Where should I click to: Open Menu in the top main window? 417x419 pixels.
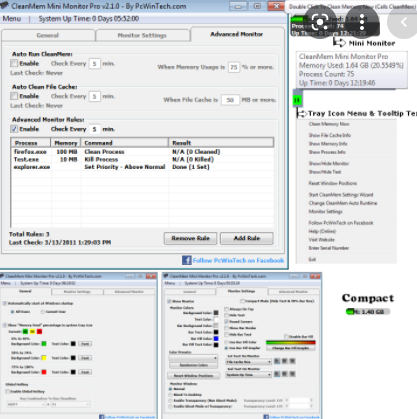pos(12,19)
